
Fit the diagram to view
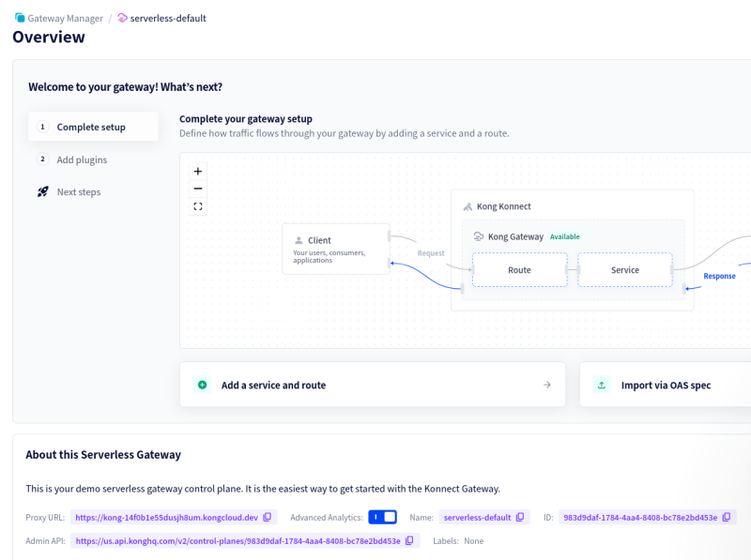198,206
